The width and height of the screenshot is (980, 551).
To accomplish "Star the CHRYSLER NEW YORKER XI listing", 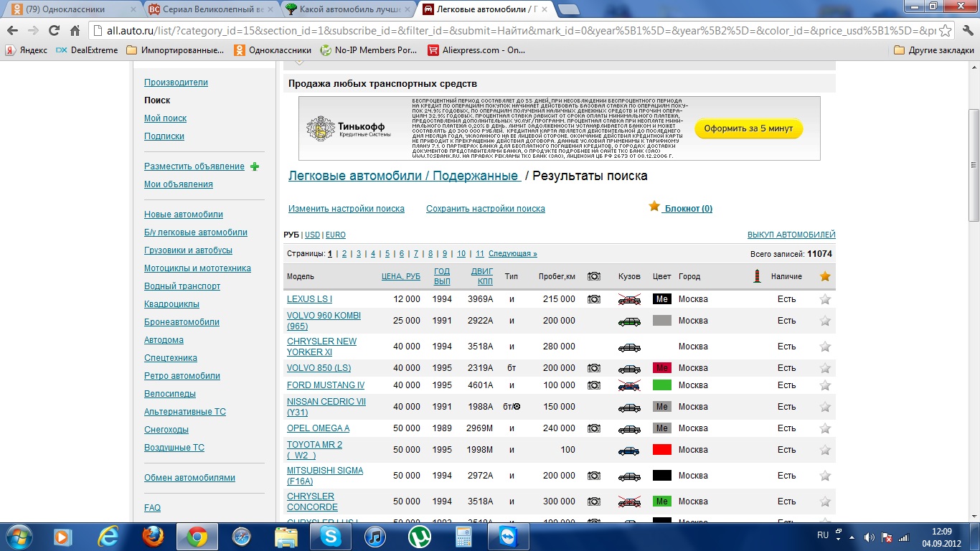I will (825, 347).
